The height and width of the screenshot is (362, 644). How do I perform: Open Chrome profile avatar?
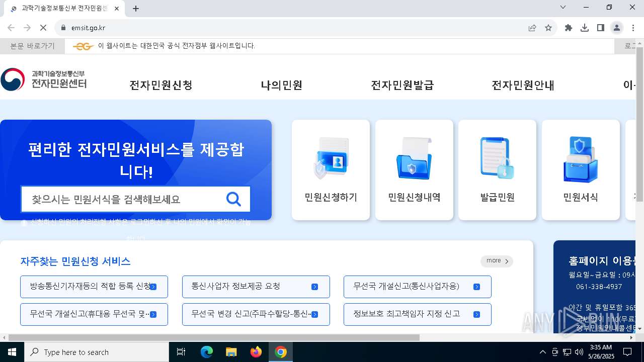(617, 28)
